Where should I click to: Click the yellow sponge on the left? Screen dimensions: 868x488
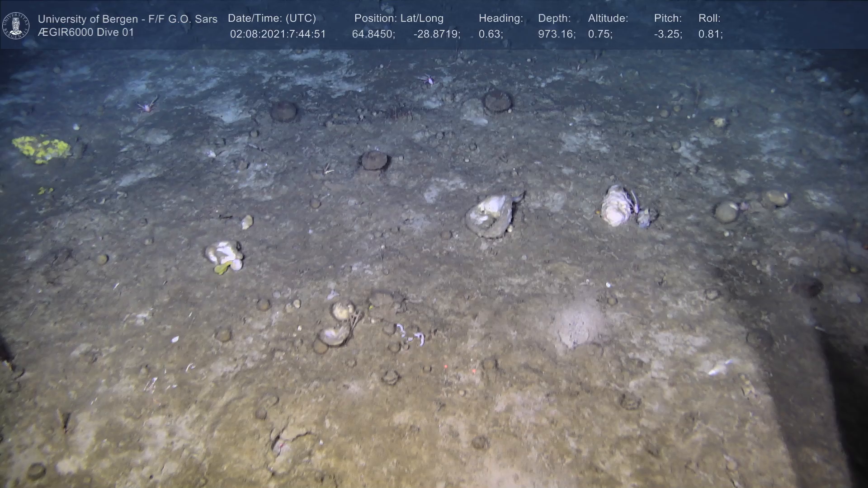tap(42, 149)
